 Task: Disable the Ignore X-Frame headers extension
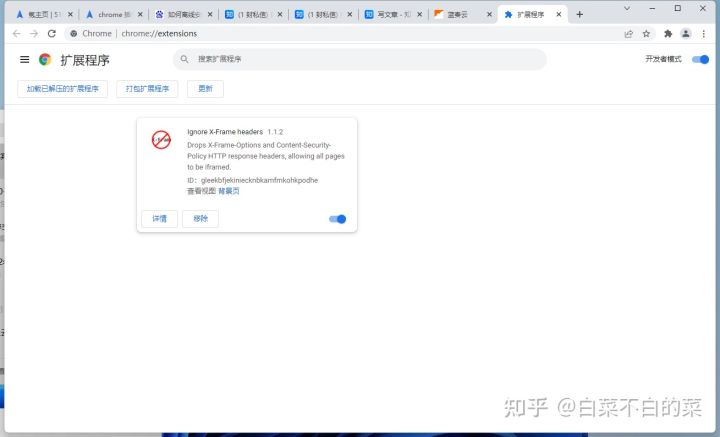click(338, 219)
